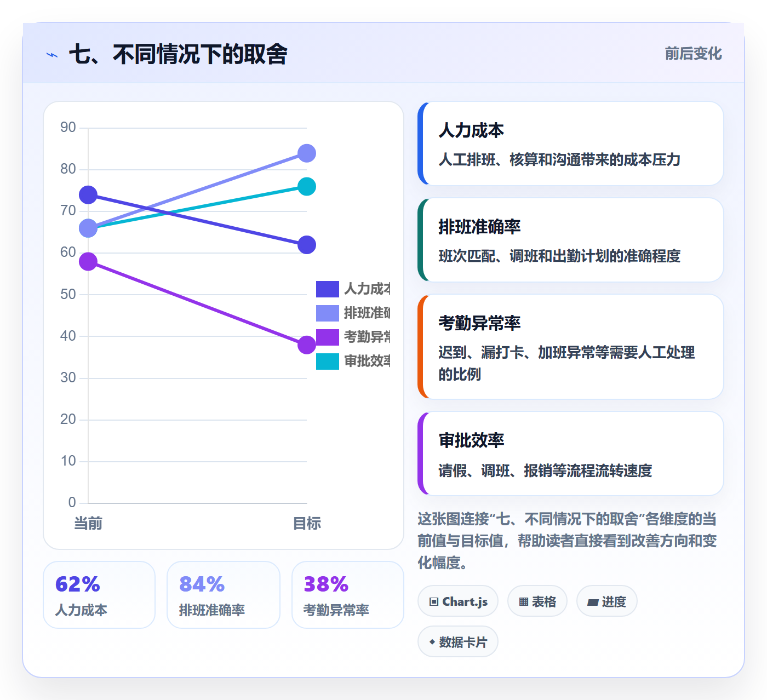Click the 人力成本 current point at 74
The height and width of the screenshot is (700, 767).
(88, 195)
